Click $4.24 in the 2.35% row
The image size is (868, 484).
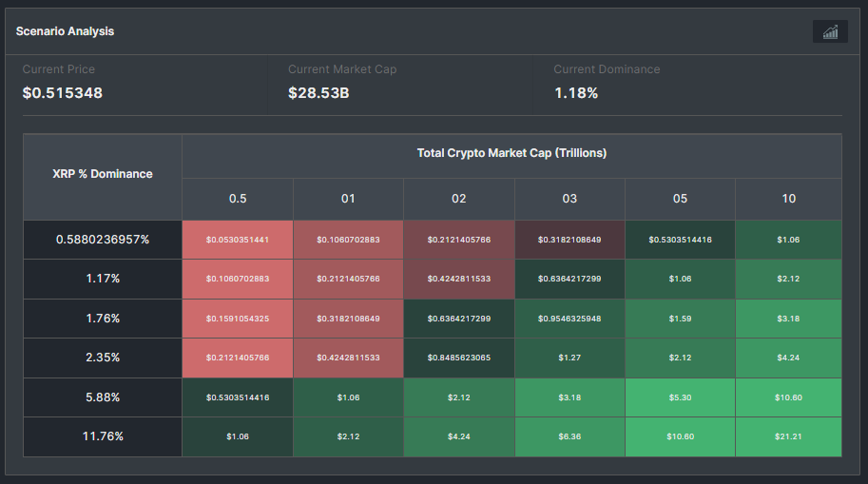click(788, 358)
